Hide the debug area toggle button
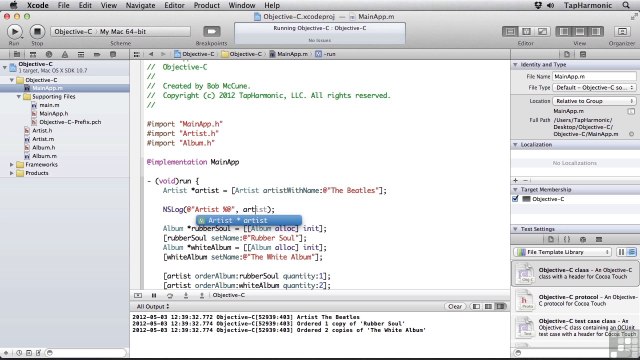The width and height of the screenshot is (640, 360). tap(138, 295)
